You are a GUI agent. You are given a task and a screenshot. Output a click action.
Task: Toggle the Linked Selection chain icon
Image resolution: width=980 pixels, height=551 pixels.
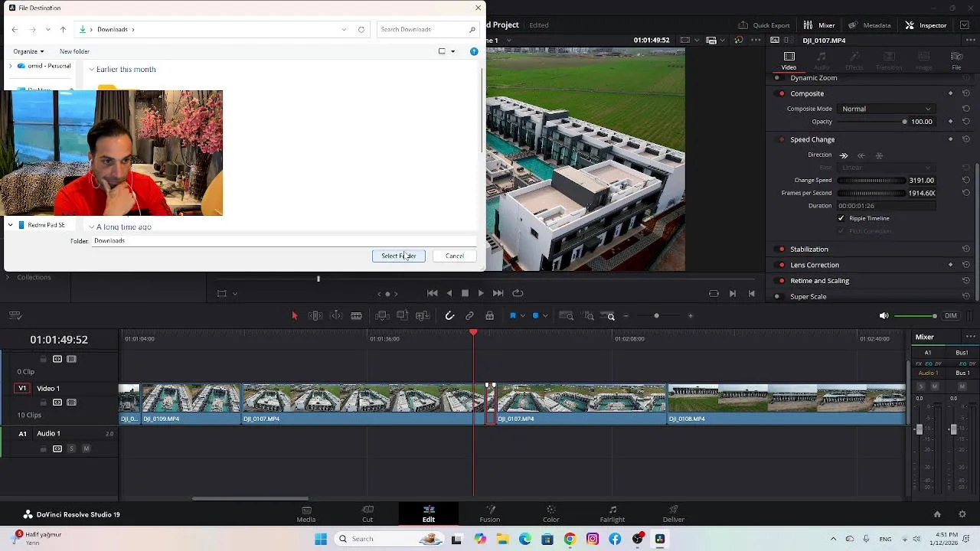tap(469, 316)
